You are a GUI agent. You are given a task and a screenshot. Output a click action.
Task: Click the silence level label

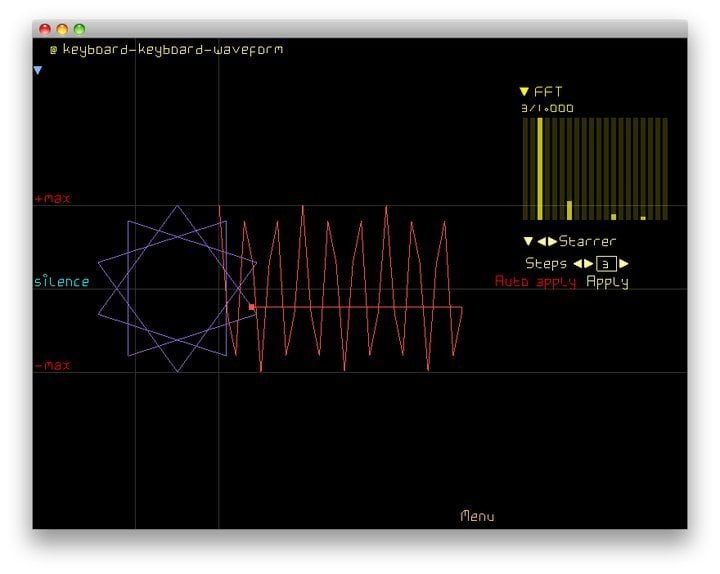pyautogui.click(x=62, y=281)
